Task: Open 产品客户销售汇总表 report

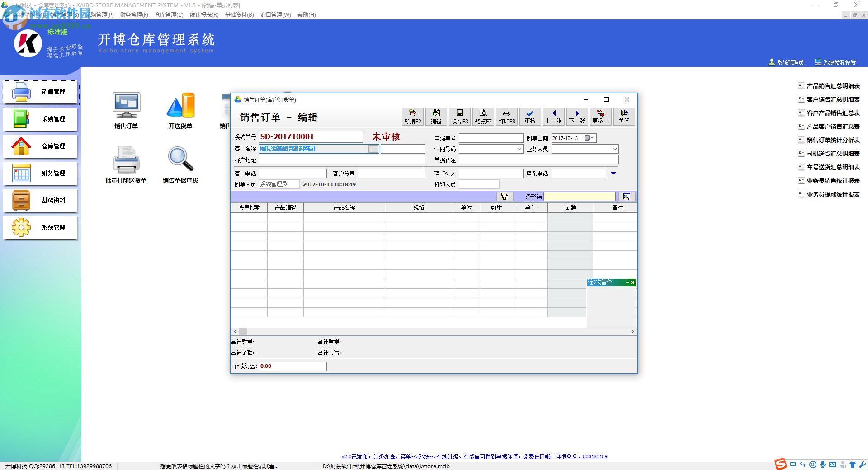Action: click(x=829, y=127)
